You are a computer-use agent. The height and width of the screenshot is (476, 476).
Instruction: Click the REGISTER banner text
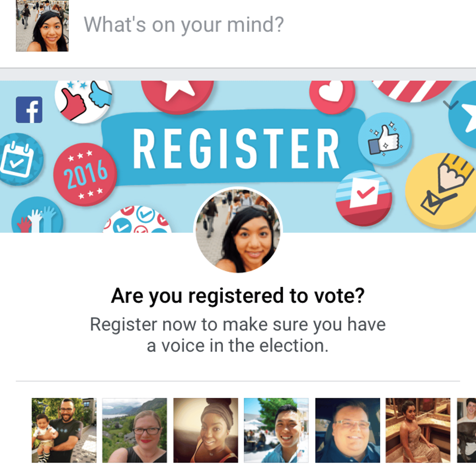pos(236,148)
